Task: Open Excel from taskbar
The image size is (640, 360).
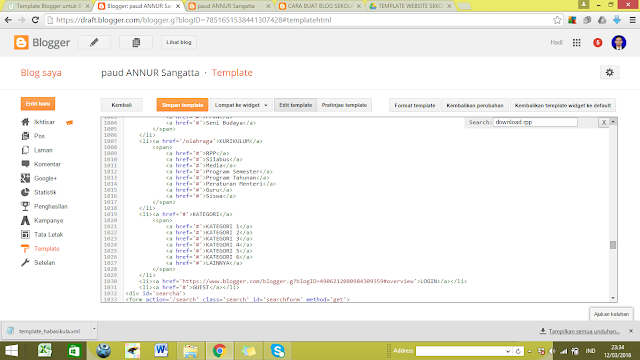Action: pos(44,351)
